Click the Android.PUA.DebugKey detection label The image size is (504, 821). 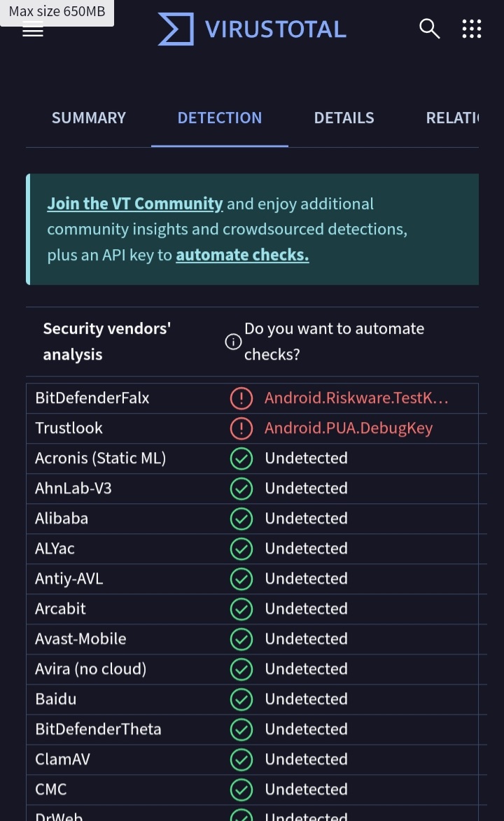[x=349, y=428]
